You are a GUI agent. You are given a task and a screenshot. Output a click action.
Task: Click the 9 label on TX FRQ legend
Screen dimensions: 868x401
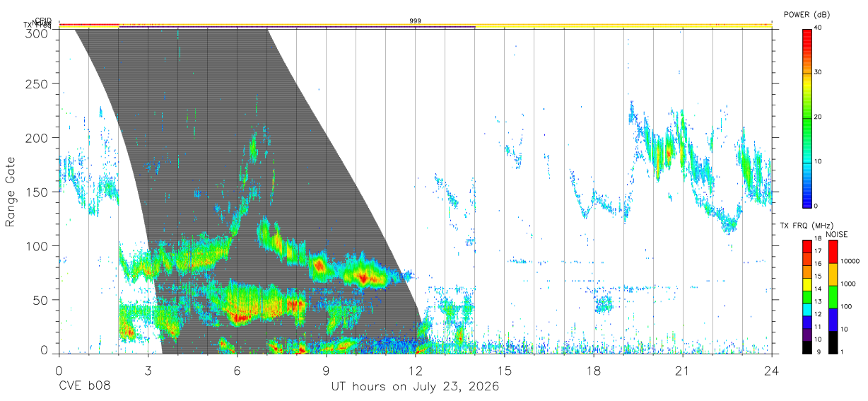coord(819,351)
